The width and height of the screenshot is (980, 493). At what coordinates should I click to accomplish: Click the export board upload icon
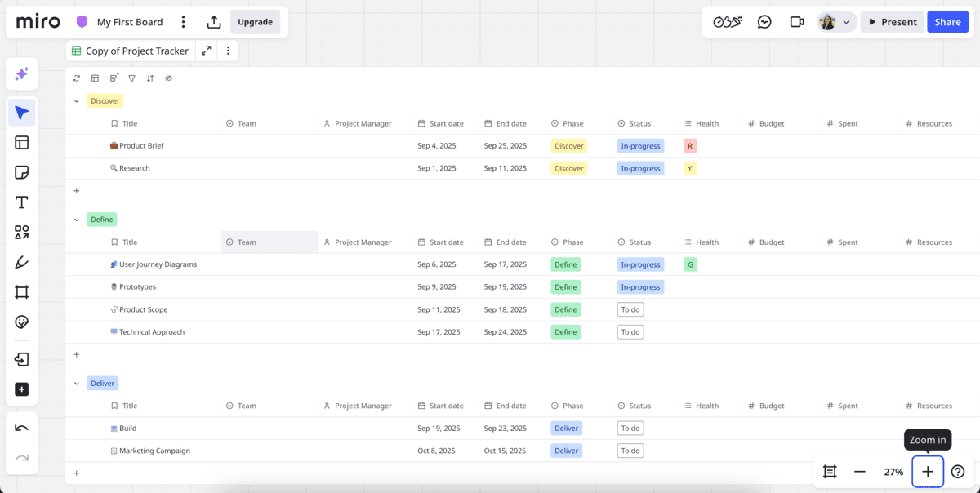[214, 22]
